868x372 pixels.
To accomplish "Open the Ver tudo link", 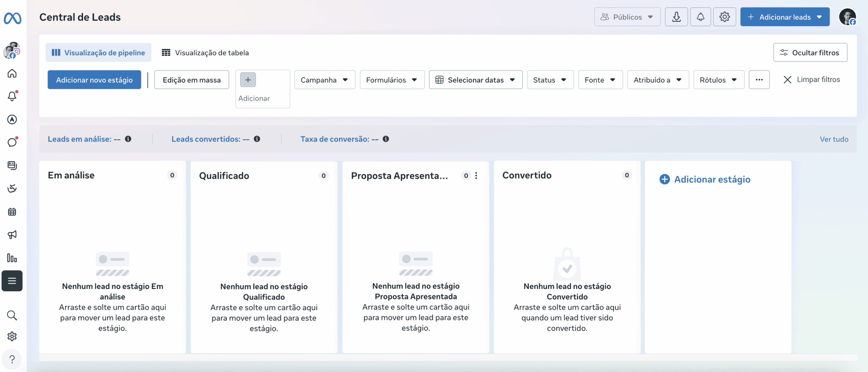I will click(x=834, y=139).
